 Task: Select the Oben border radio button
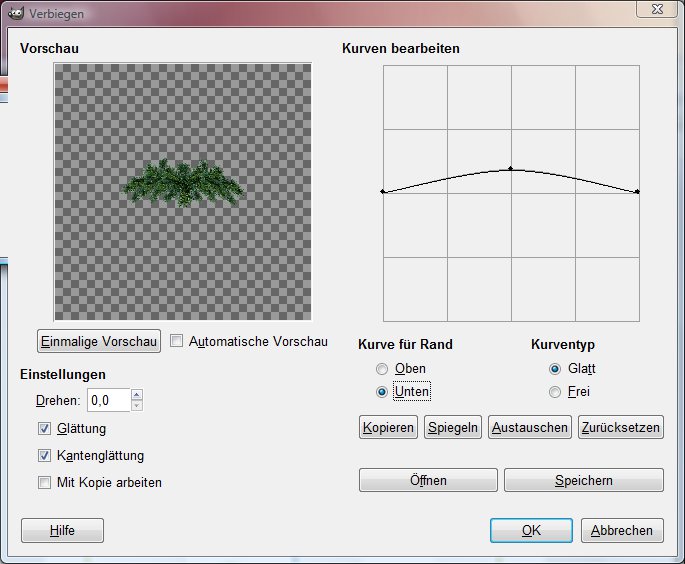[382, 369]
